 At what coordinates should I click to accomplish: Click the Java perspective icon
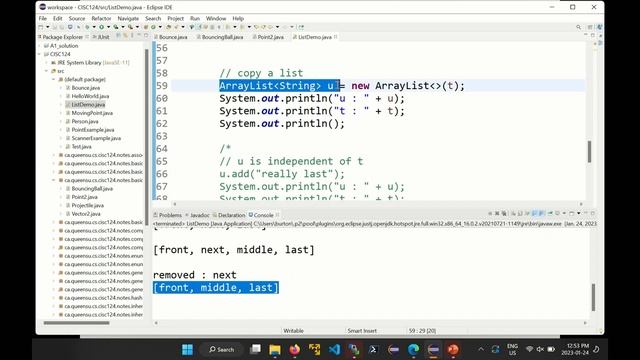point(600,27)
